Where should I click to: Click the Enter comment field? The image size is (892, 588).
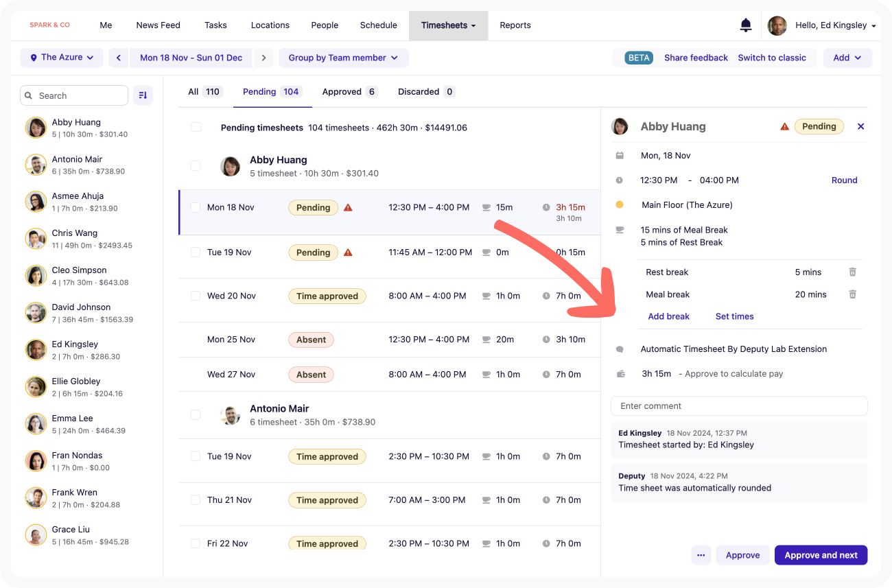pyautogui.click(x=739, y=406)
